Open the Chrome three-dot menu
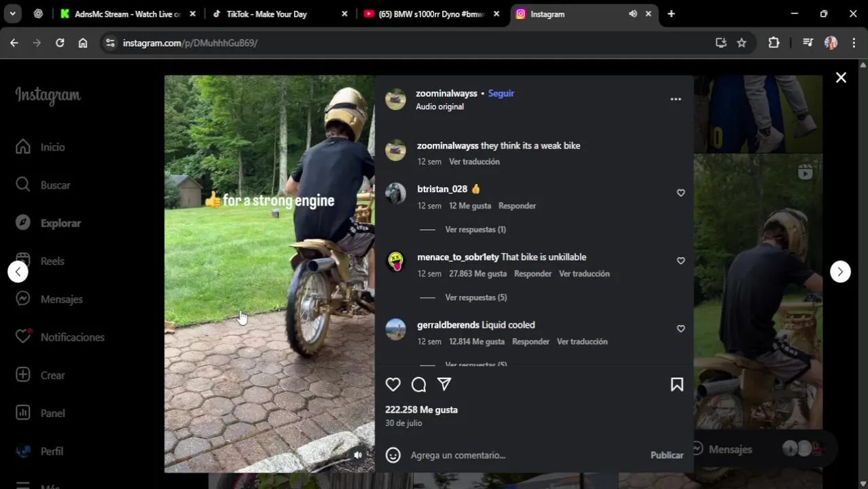 point(854,43)
